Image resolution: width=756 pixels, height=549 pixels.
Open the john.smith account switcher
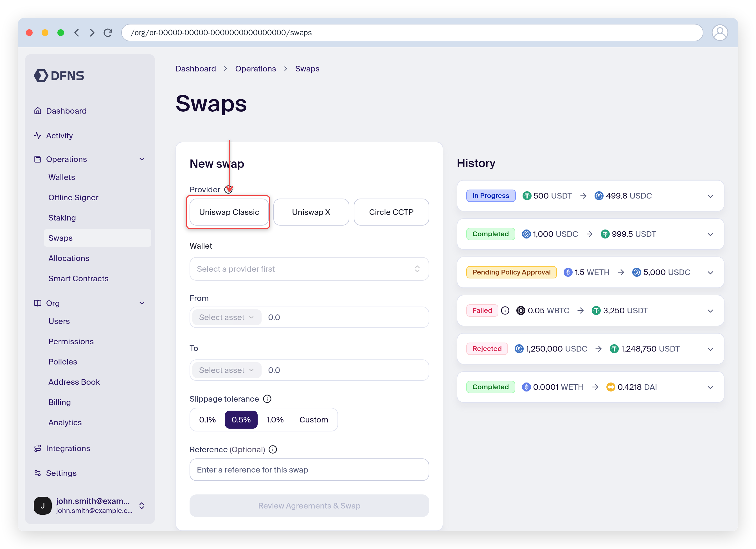pos(89,505)
